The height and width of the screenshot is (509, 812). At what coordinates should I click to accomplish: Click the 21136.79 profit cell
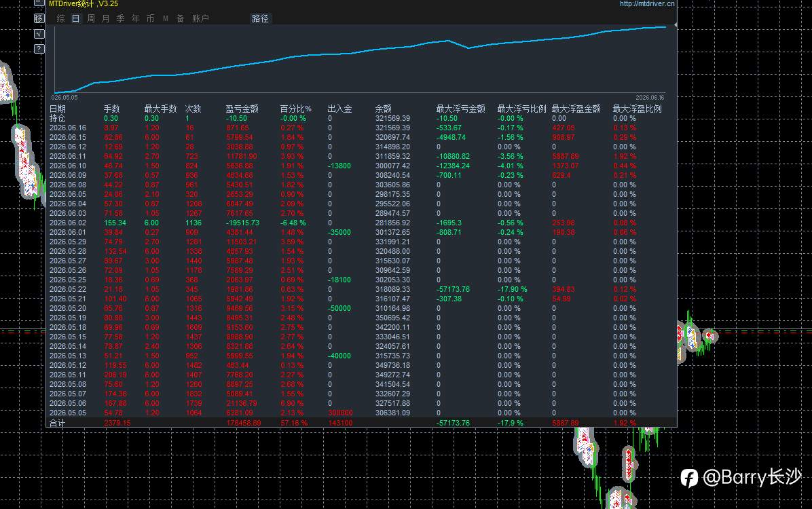click(240, 403)
